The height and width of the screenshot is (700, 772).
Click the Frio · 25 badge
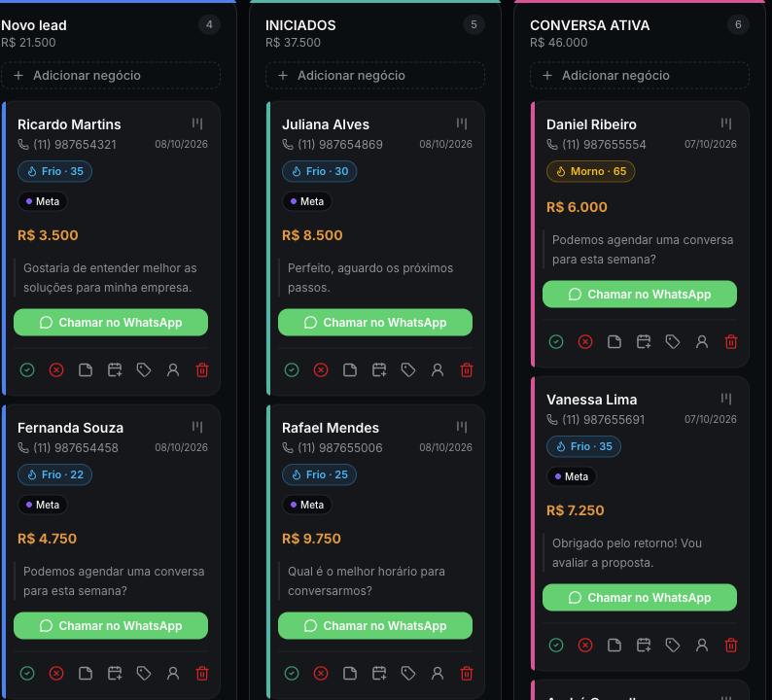320,474
